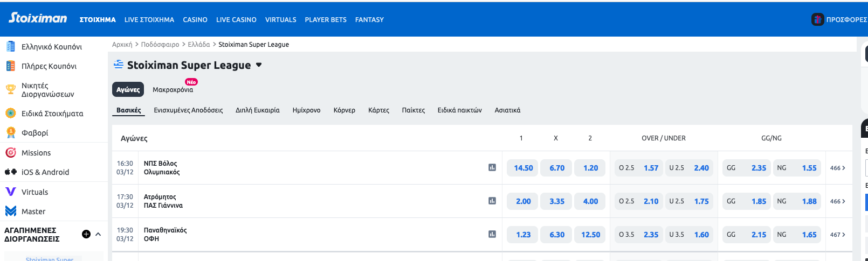Click the Νικητές Διοργανώσεων trophy icon

pos(11,89)
